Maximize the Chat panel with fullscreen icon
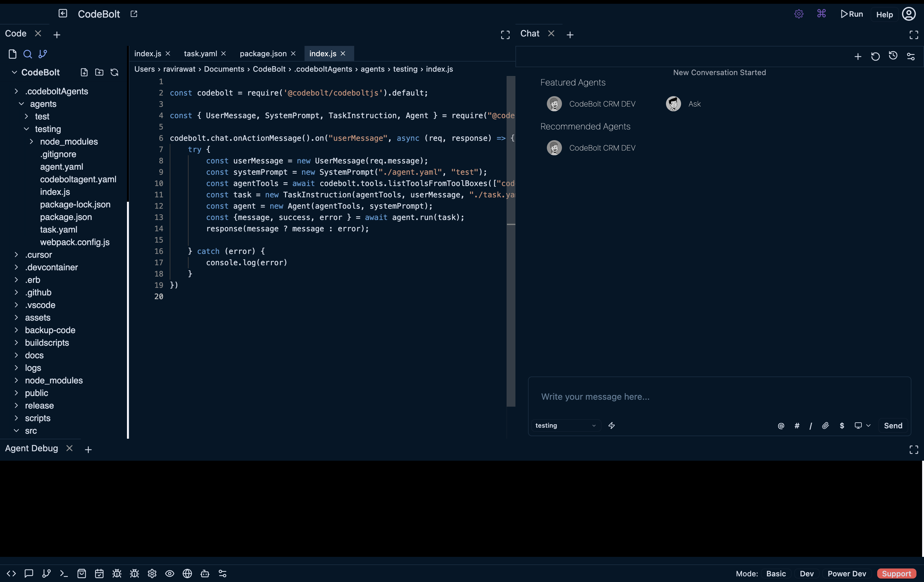Image resolution: width=924 pixels, height=582 pixels. coord(914,35)
